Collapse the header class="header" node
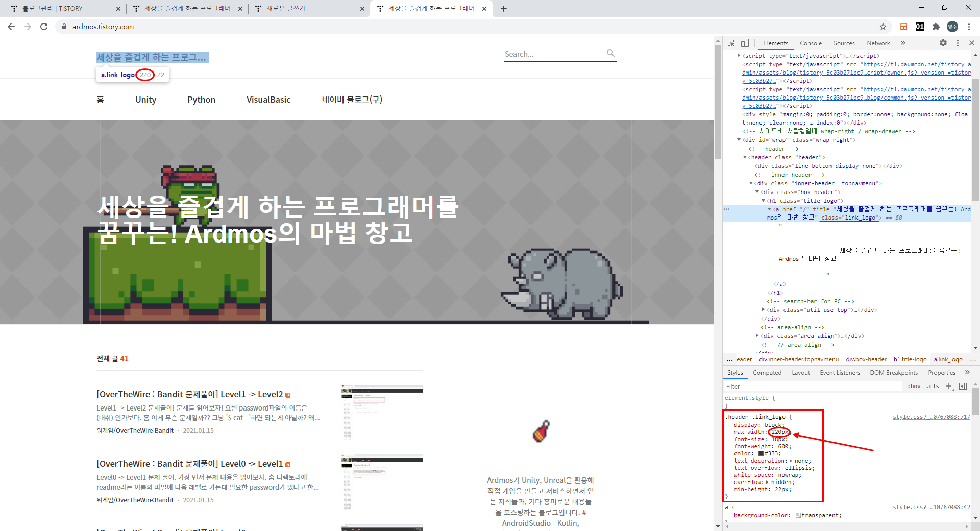Viewport: 980px width, 531px height. tap(745, 157)
